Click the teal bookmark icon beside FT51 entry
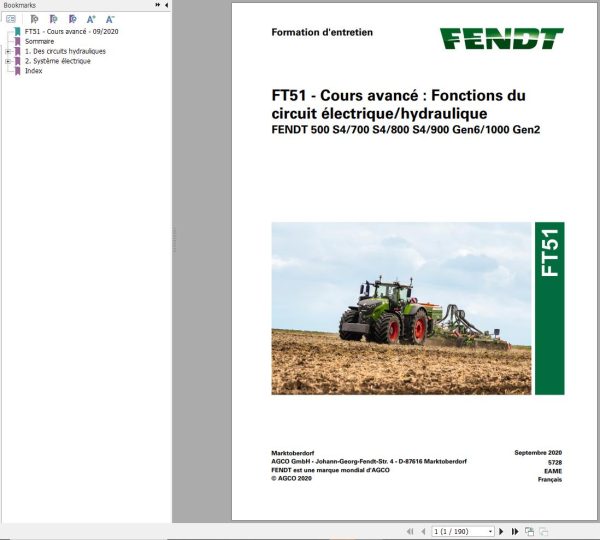The height and width of the screenshot is (540, 600). tap(17, 31)
